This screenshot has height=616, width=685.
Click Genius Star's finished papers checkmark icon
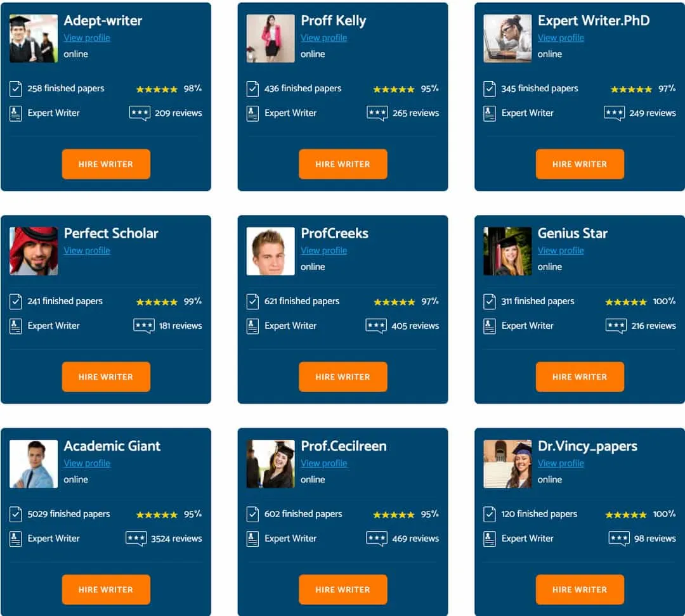coord(490,301)
